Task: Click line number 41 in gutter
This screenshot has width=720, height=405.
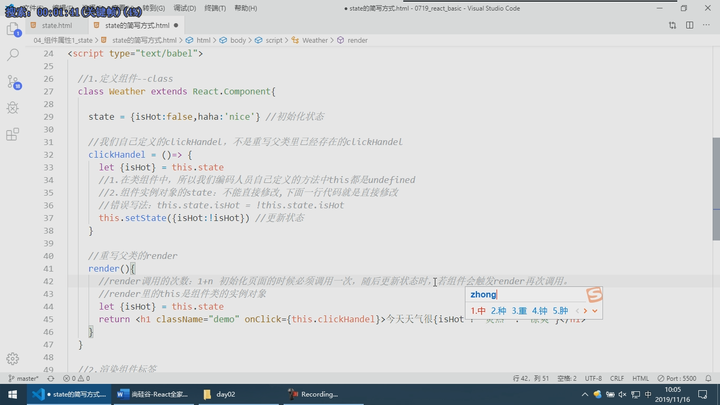Action: [48, 269]
